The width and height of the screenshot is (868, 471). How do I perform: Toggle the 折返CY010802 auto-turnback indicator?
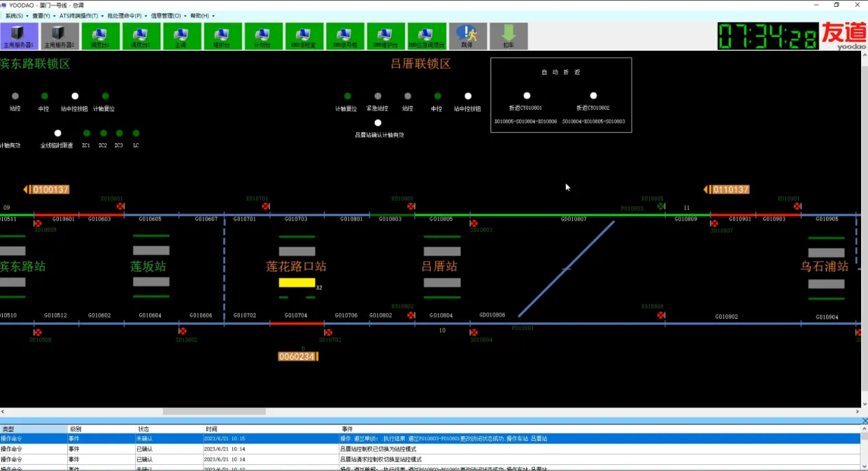593,96
